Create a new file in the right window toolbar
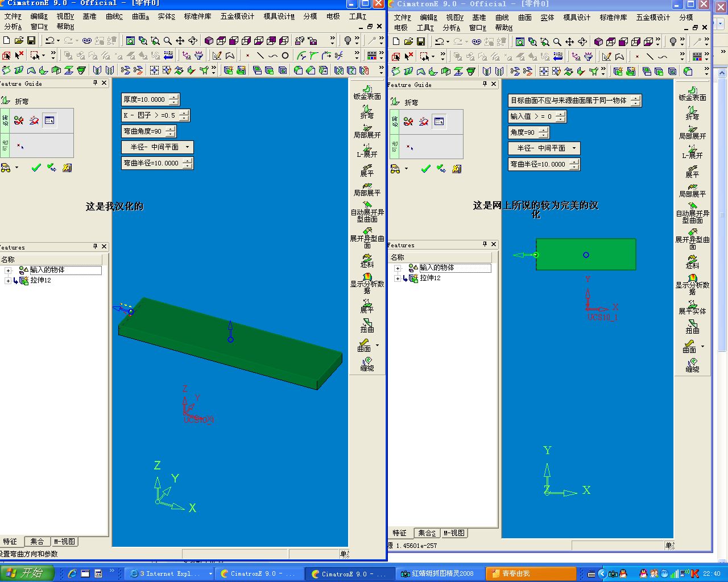This screenshot has width=728, height=582. pos(396,41)
